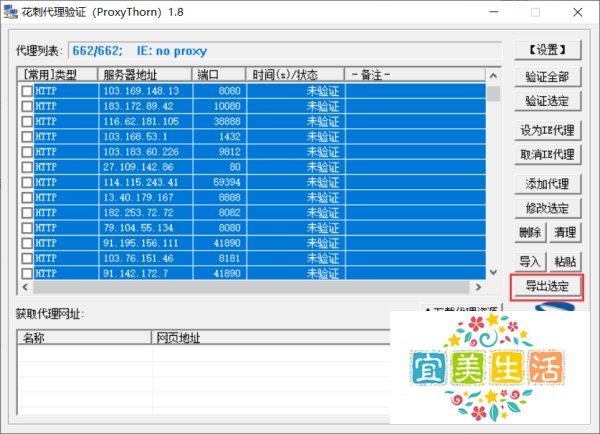The height and width of the screenshot is (434, 600).
Task: Select server address 103.183.60.226
Action: (x=141, y=152)
